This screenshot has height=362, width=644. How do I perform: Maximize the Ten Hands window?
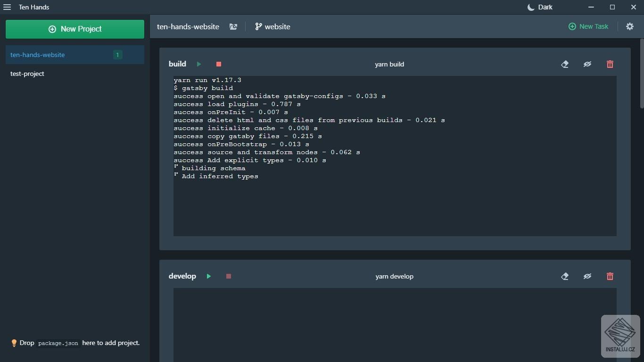point(612,7)
